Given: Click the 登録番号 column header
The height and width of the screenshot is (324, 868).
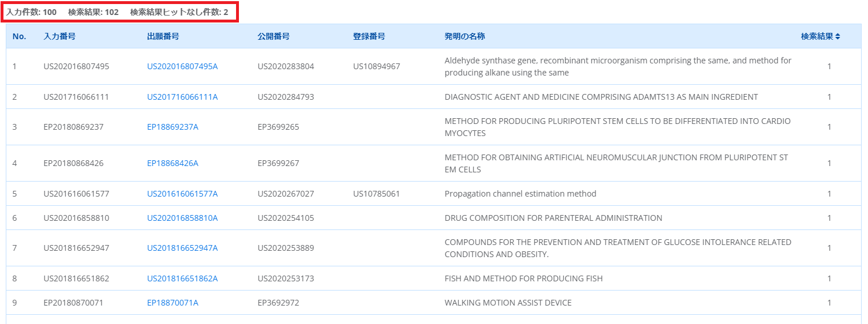Looking at the screenshot, I should click(x=369, y=36).
